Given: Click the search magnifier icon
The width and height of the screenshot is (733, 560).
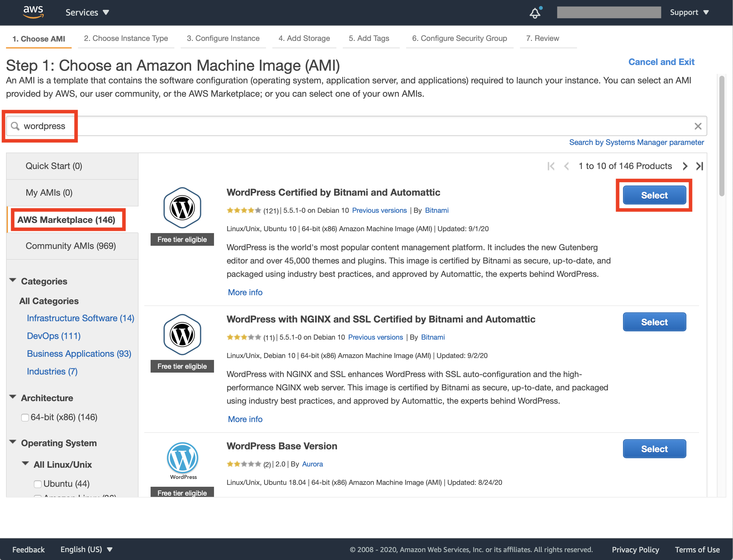Looking at the screenshot, I should click(15, 126).
